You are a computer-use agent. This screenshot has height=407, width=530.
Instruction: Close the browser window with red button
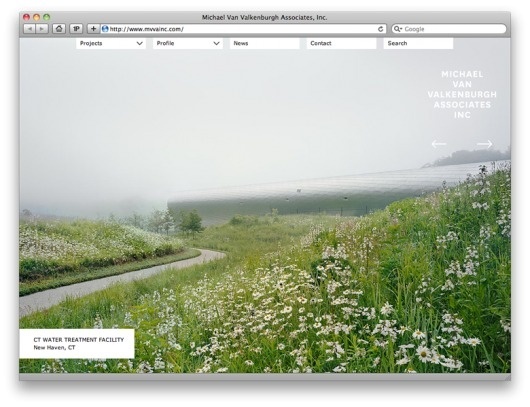(x=26, y=17)
